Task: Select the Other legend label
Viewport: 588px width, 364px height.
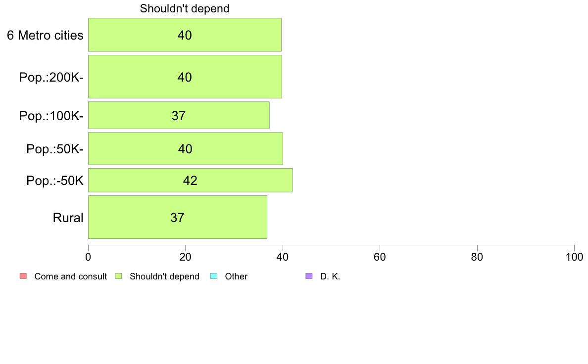Action: coord(236,276)
